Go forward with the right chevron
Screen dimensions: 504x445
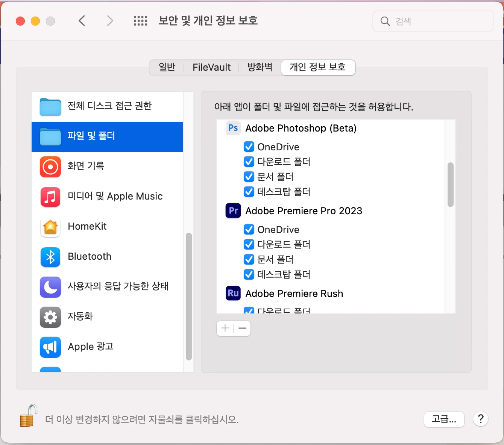tap(110, 21)
